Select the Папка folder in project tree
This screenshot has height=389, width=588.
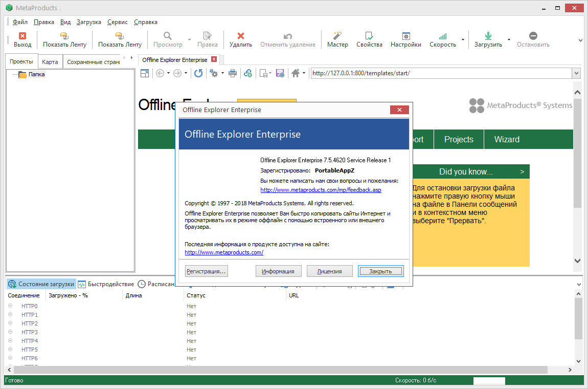pyautogui.click(x=36, y=74)
